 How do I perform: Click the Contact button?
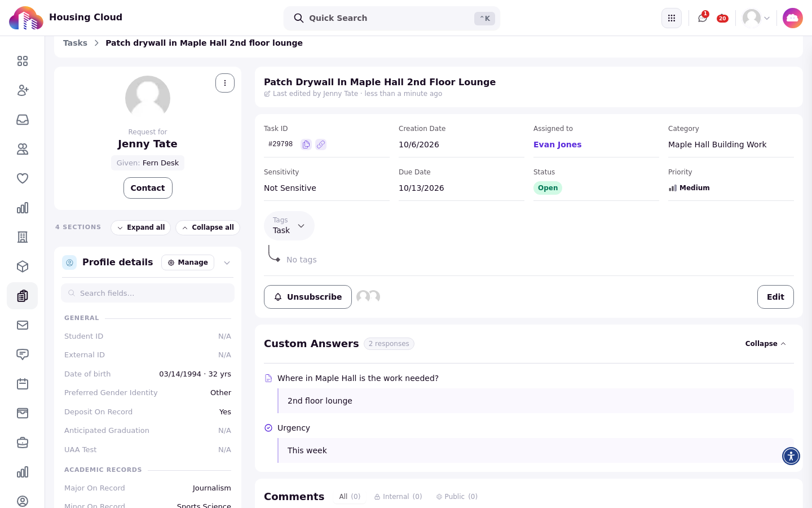click(148, 188)
